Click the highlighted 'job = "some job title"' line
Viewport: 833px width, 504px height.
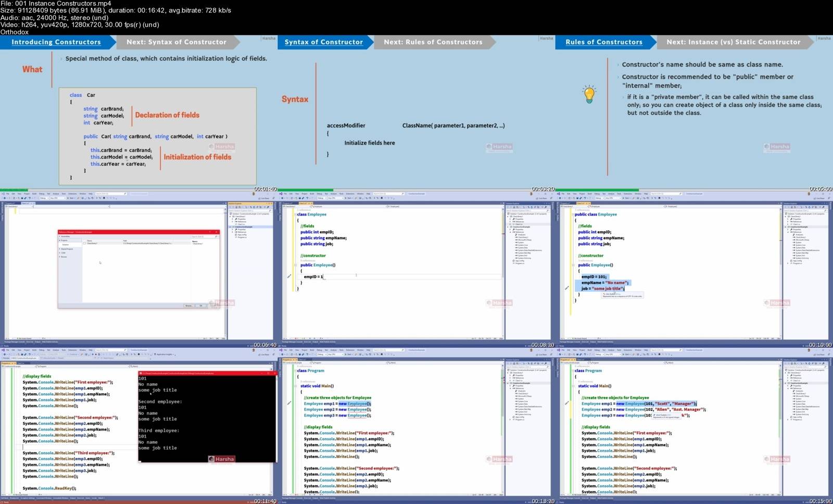(602, 288)
